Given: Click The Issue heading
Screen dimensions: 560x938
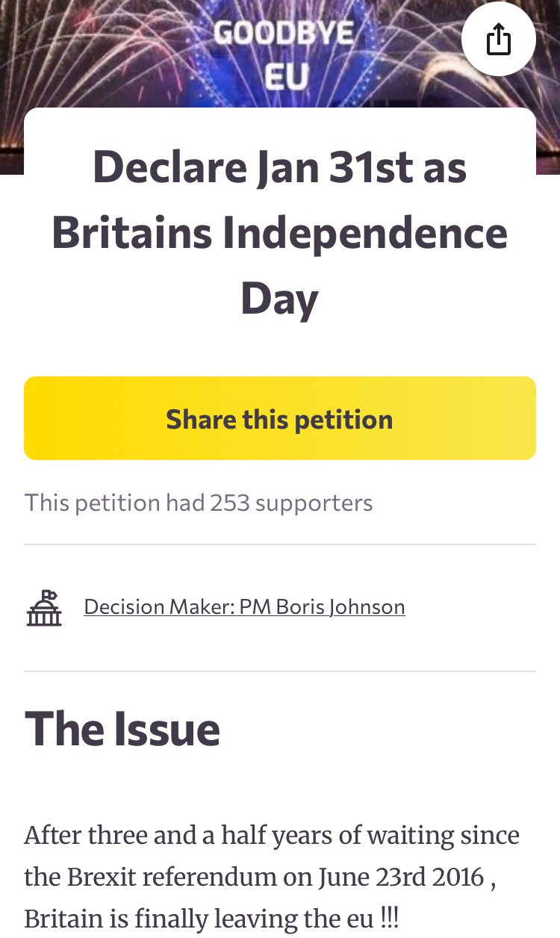Looking at the screenshot, I should click(122, 729).
